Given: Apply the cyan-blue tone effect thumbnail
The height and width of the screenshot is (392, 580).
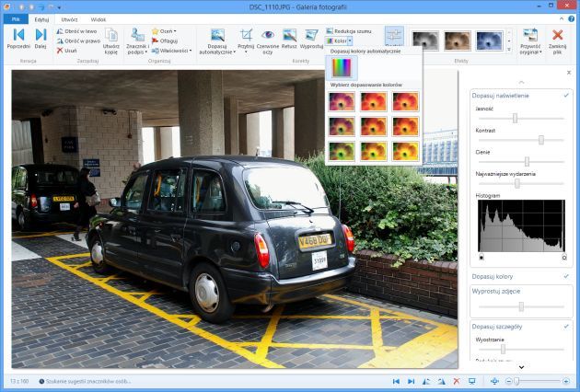Looking at the screenshot, I should pyautogui.click(x=490, y=40).
